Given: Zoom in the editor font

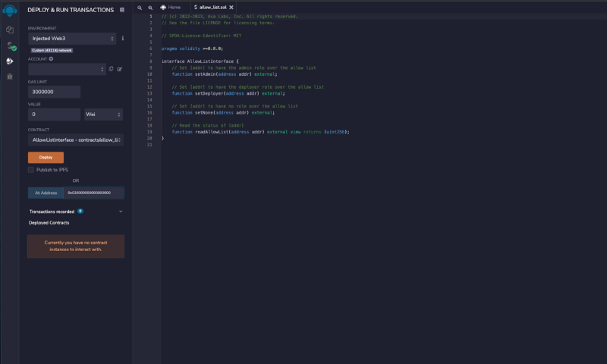Looking at the screenshot, I should pyautogui.click(x=150, y=8).
